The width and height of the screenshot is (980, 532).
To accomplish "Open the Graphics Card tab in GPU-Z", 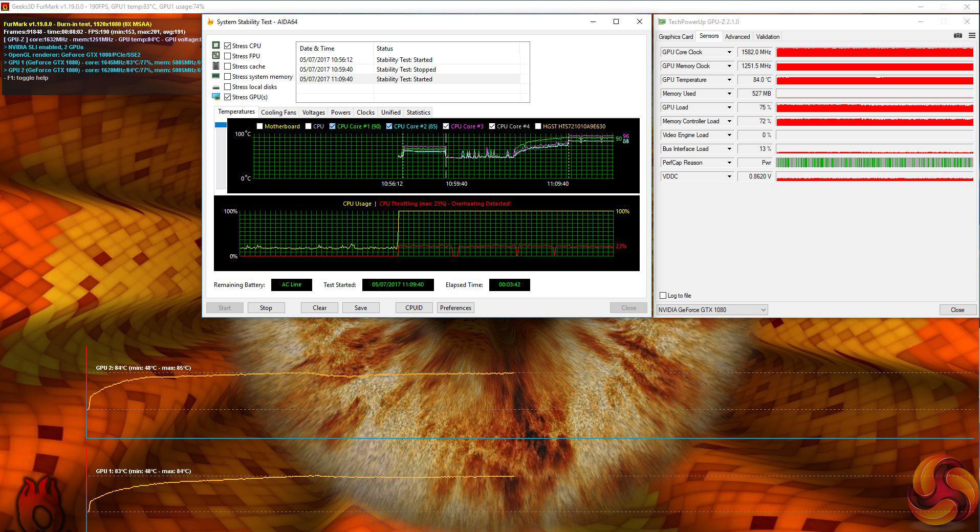I will click(676, 37).
